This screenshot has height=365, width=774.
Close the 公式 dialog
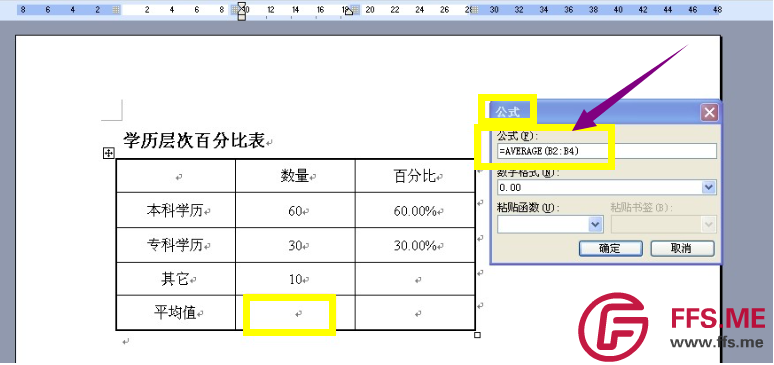709,113
